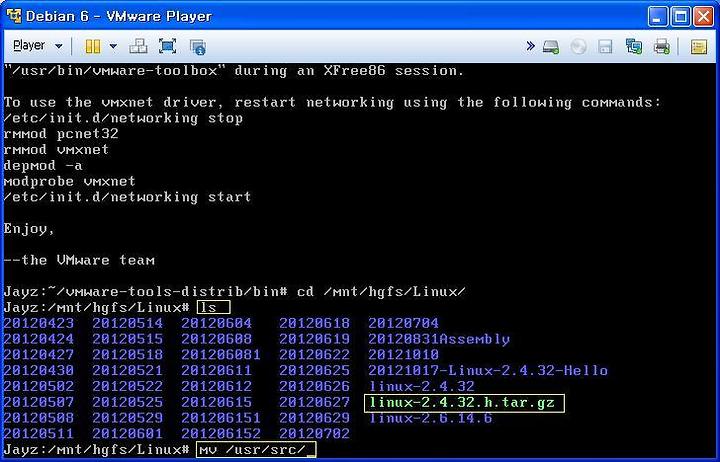
Task: Click the 20120601 directory name
Action: pyautogui.click(x=128, y=434)
